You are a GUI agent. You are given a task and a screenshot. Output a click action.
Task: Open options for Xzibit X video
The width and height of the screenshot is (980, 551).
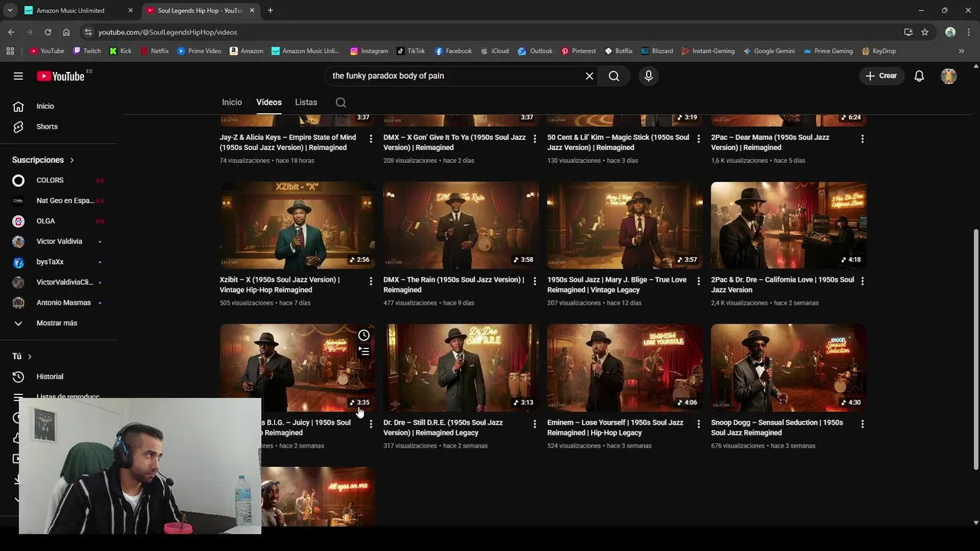coord(371,281)
